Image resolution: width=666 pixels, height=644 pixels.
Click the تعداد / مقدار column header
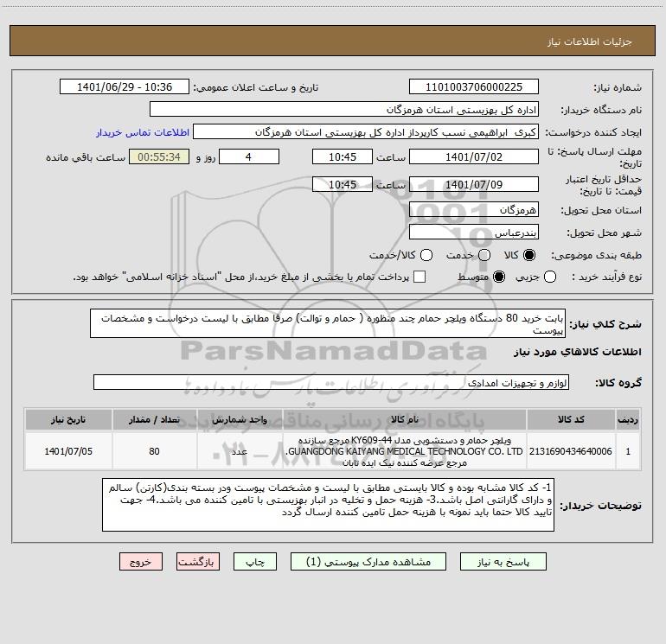(154, 419)
